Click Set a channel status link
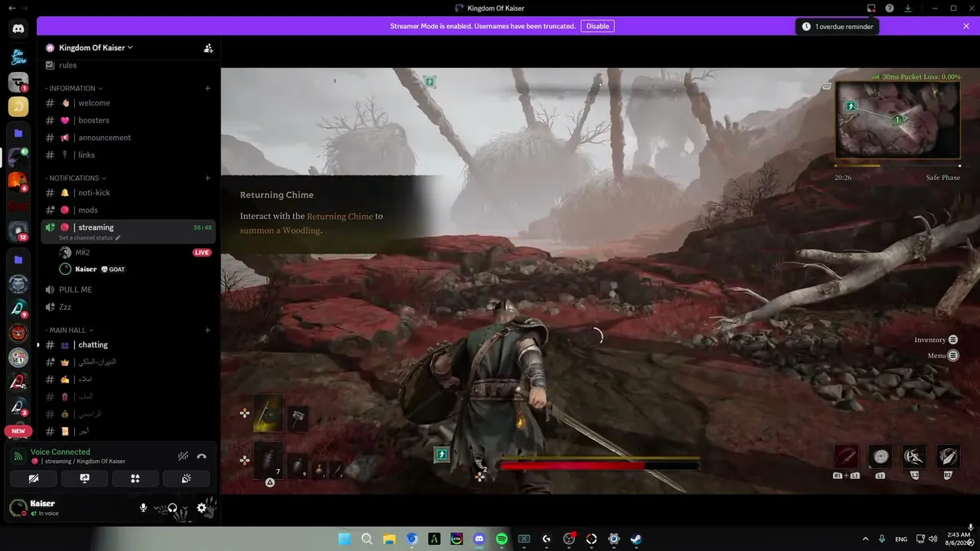Viewport: 980px width, 551px height. pyautogui.click(x=90, y=238)
